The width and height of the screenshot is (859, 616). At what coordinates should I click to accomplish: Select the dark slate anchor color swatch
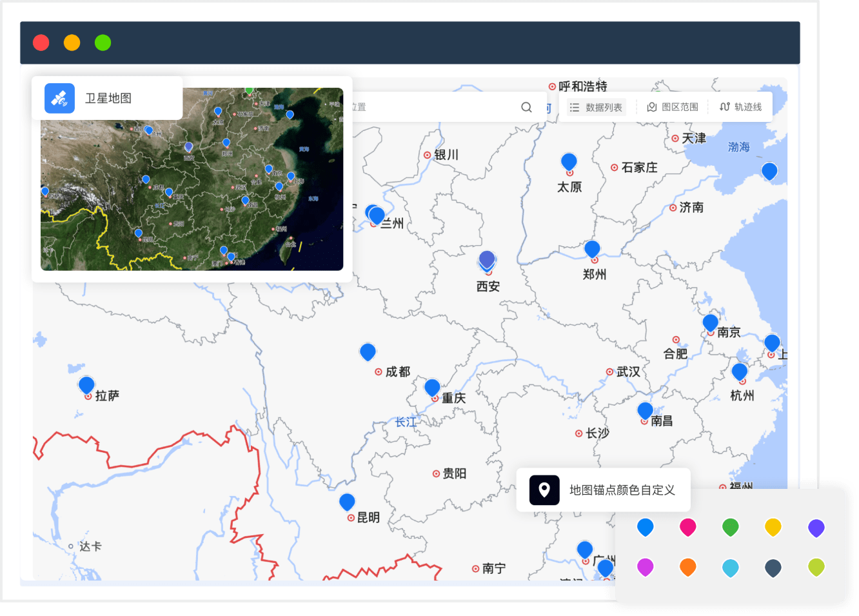pyautogui.click(x=773, y=567)
